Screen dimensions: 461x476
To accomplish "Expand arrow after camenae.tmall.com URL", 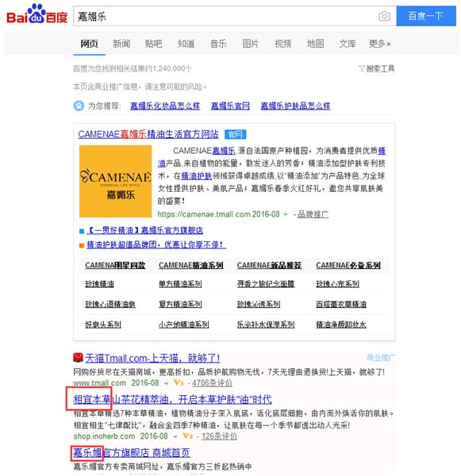I will tap(286, 214).
